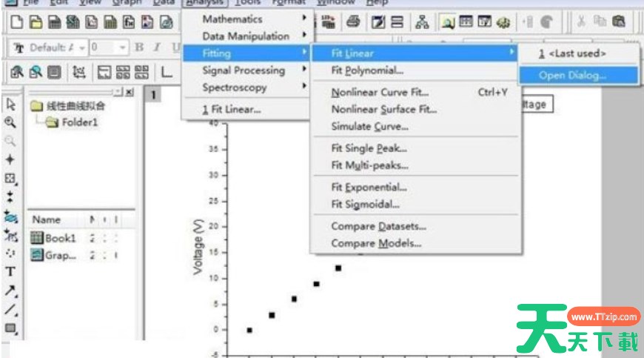Image resolution: width=644 pixels, height=358 pixels.
Task: Click the New Notes icon
Action: (x=166, y=22)
